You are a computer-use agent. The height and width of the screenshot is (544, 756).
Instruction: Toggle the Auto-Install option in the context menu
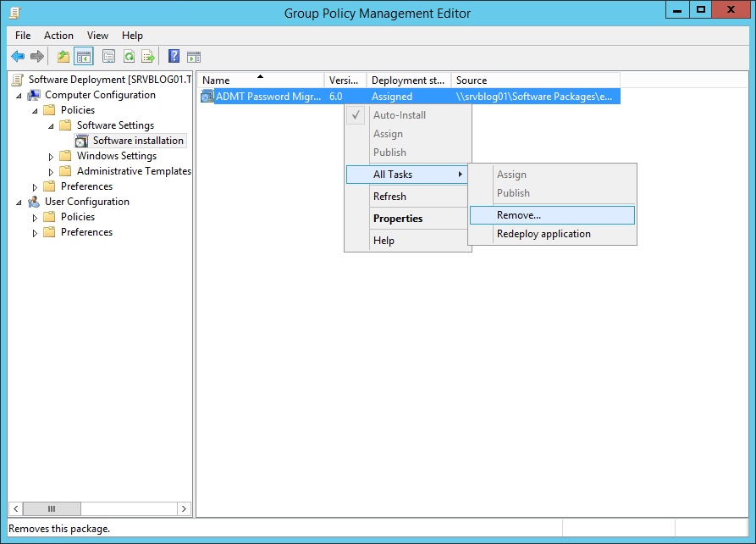tap(399, 114)
